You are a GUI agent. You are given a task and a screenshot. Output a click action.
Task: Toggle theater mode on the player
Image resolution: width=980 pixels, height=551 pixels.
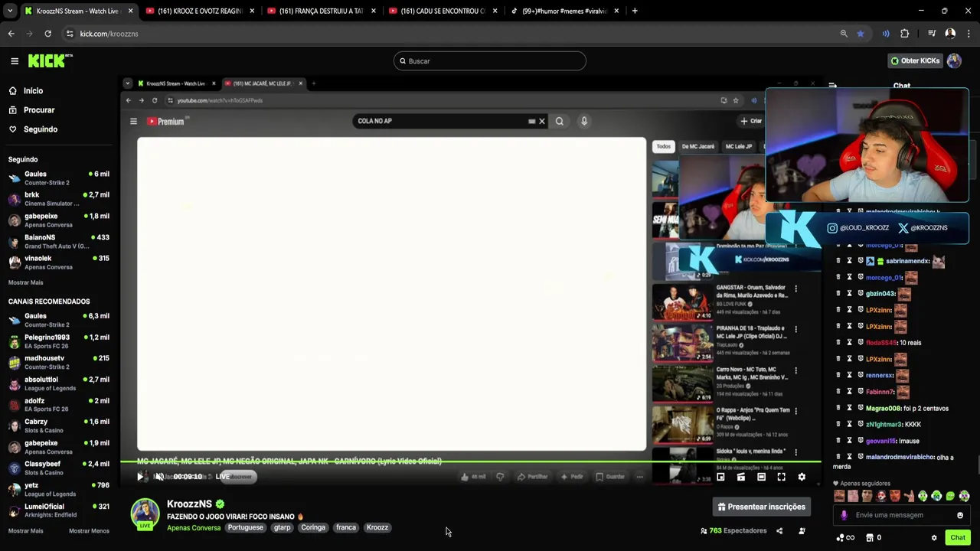point(761,477)
